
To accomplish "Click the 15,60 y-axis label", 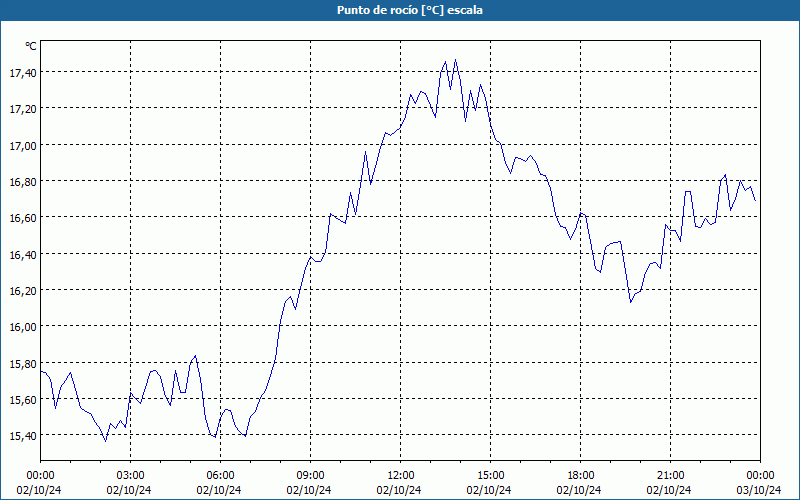I will pos(23,400).
